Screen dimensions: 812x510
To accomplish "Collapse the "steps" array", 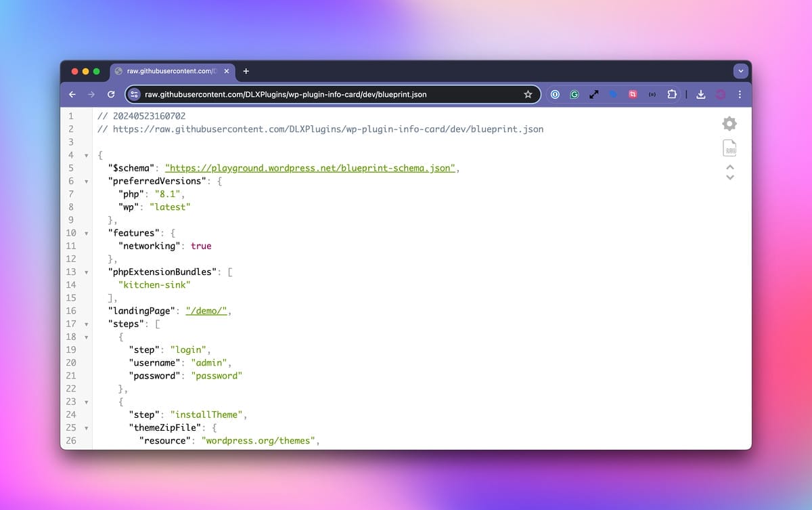I will pyautogui.click(x=86, y=324).
